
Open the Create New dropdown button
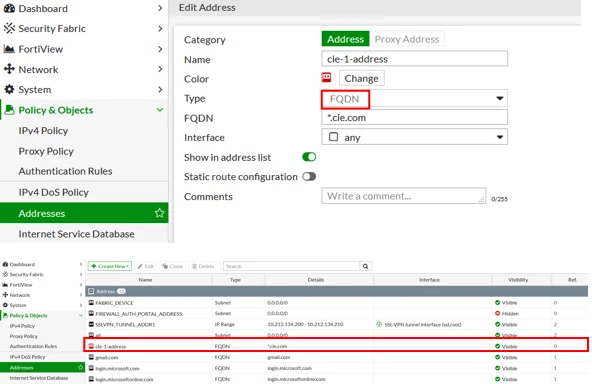tap(110, 266)
